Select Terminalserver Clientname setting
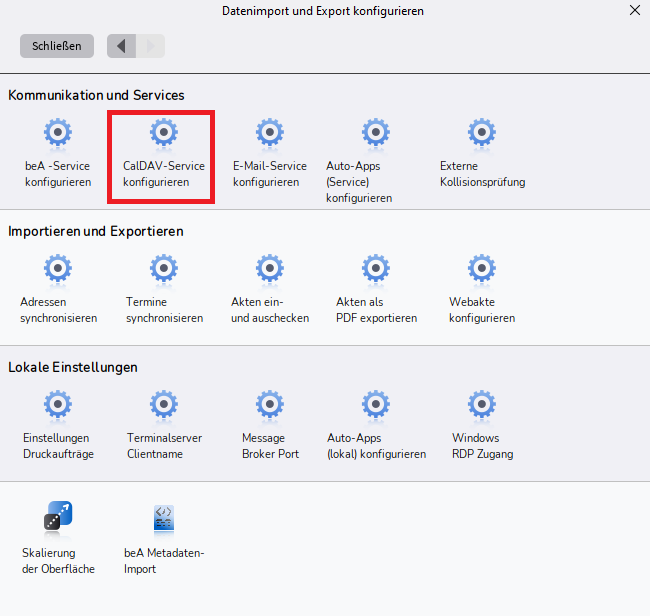 pos(164,425)
